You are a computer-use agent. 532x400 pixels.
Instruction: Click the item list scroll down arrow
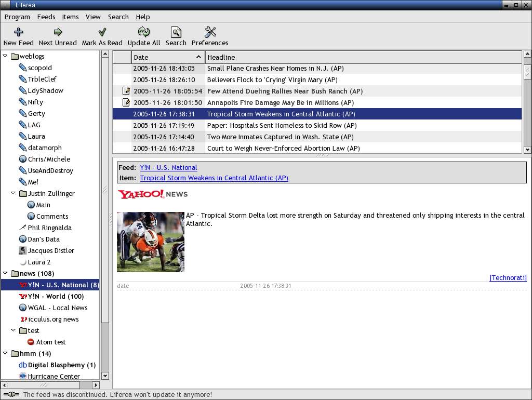(527, 149)
